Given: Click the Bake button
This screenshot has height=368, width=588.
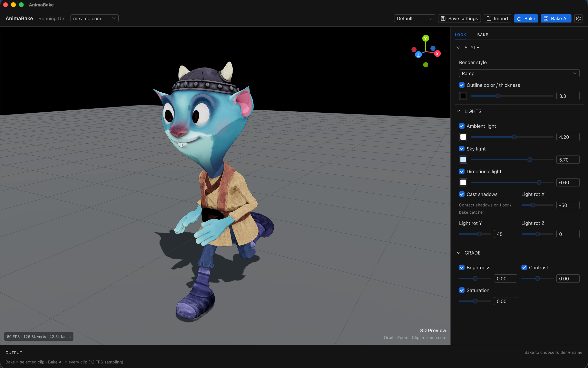Looking at the screenshot, I should click(526, 18).
